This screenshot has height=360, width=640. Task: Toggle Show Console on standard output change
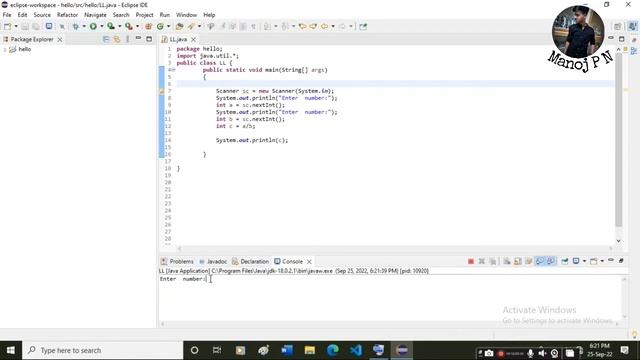click(x=540, y=261)
